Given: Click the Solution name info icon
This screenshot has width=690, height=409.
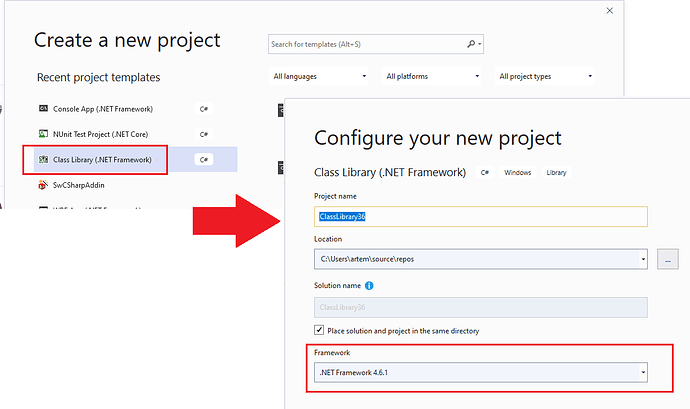Looking at the screenshot, I should point(369,286).
